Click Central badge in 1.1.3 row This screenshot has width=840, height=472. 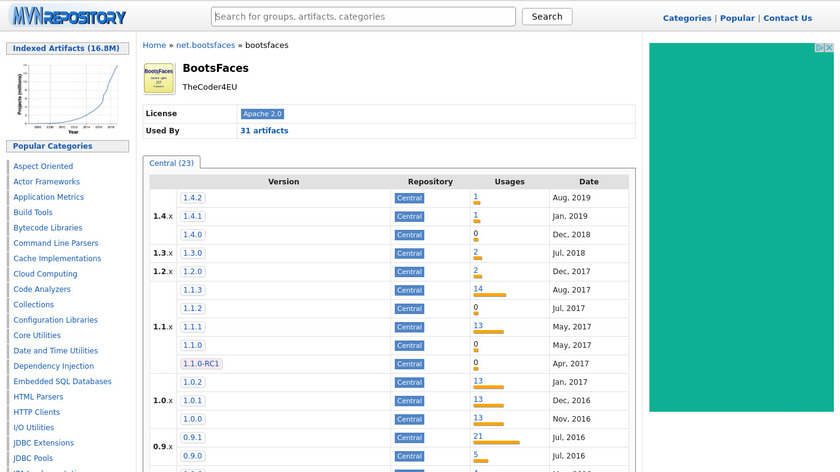[409, 290]
